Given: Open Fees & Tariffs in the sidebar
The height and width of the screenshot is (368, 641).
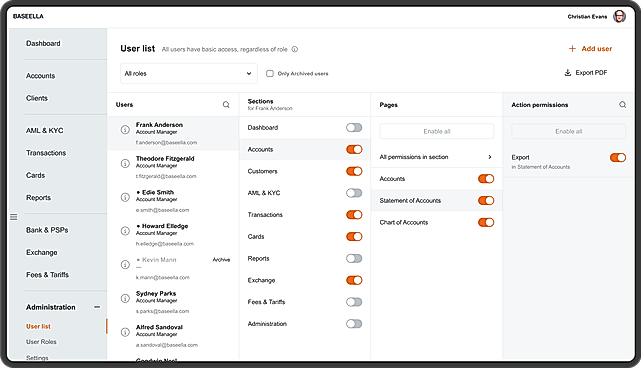Looking at the screenshot, I should (47, 275).
